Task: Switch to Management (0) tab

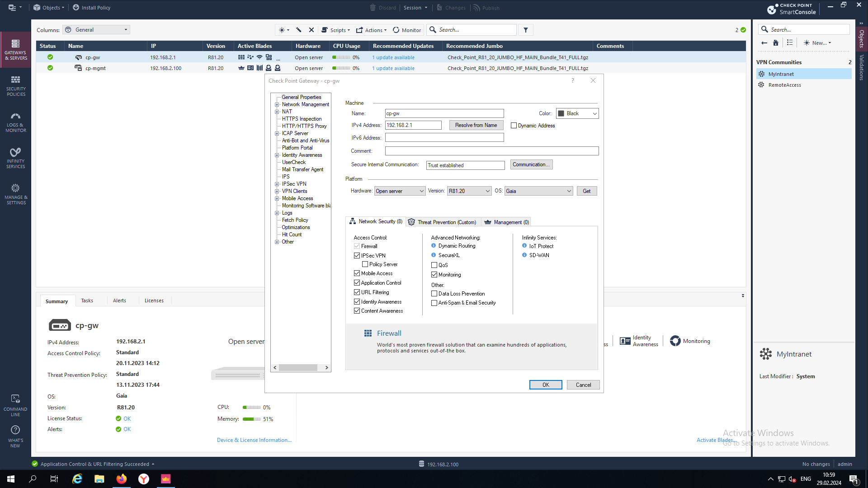Action: click(506, 222)
